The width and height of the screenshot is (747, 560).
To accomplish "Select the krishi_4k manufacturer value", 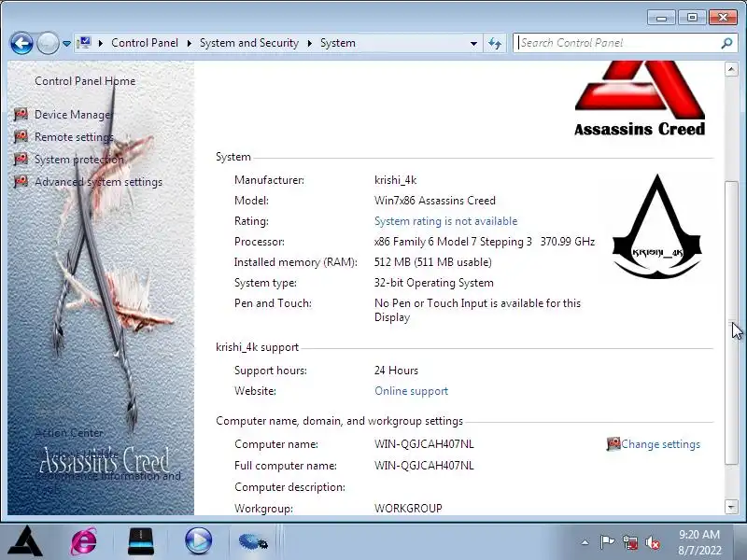I will click(395, 180).
